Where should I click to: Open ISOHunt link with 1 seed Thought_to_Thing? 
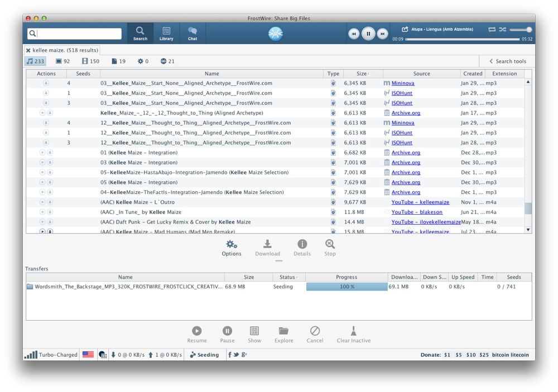click(x=402, y=133)
